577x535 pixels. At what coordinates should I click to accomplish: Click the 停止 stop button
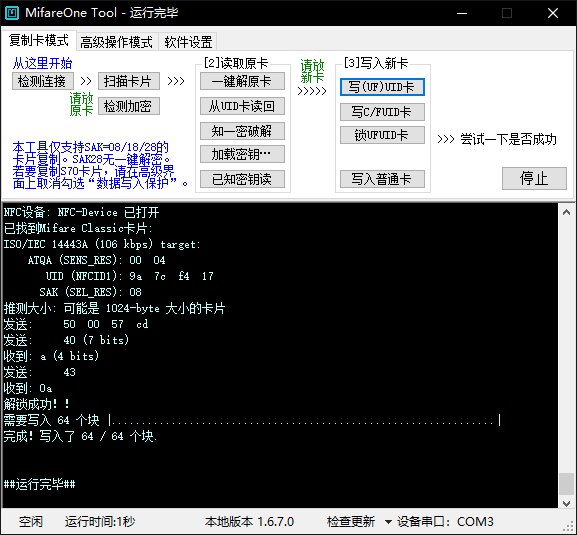[x=534, y=179]
